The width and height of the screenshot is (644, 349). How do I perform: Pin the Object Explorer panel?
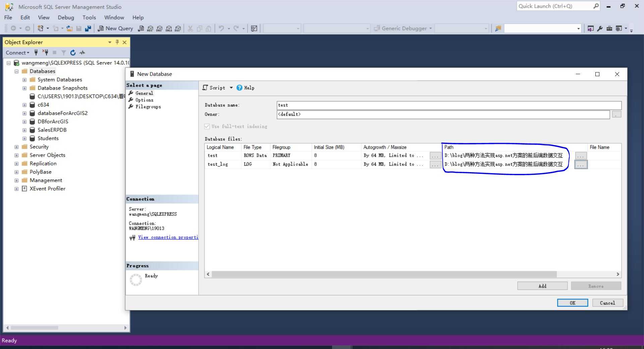(117, 42)
